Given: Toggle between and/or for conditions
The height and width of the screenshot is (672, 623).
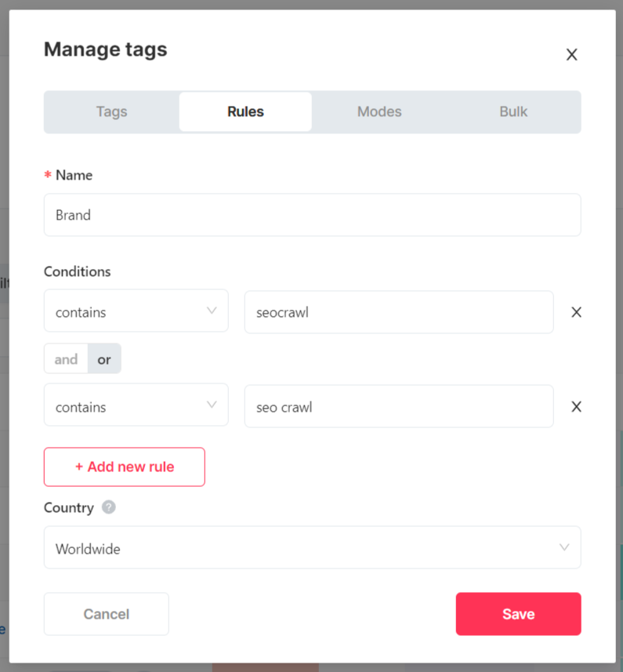Looking at the screenshot, I should point(82,359).
